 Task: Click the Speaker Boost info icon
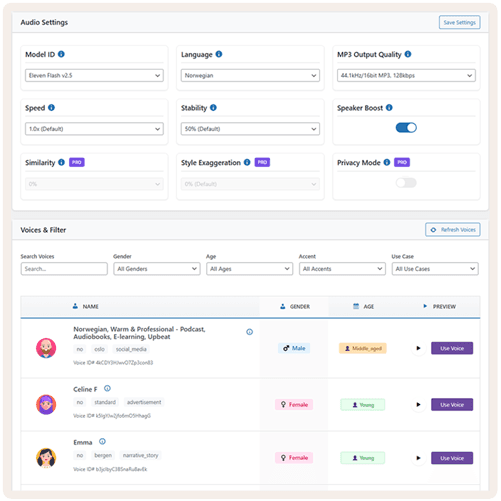[389, 108]
